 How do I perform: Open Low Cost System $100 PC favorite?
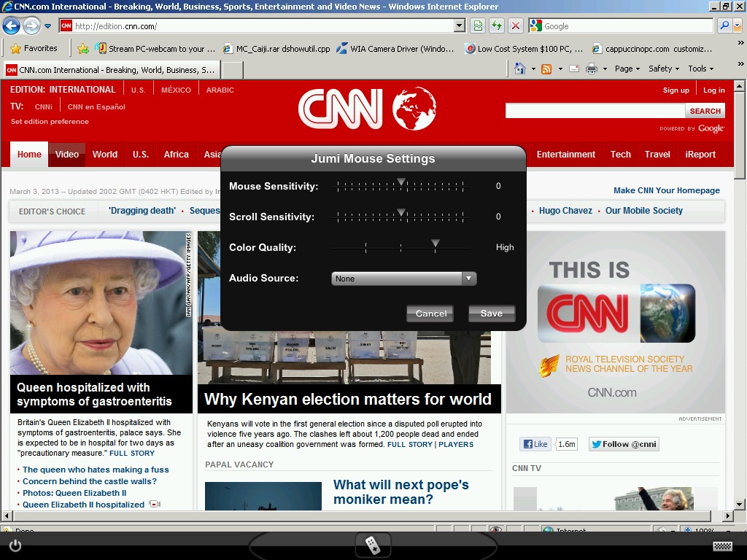(524, 49)
